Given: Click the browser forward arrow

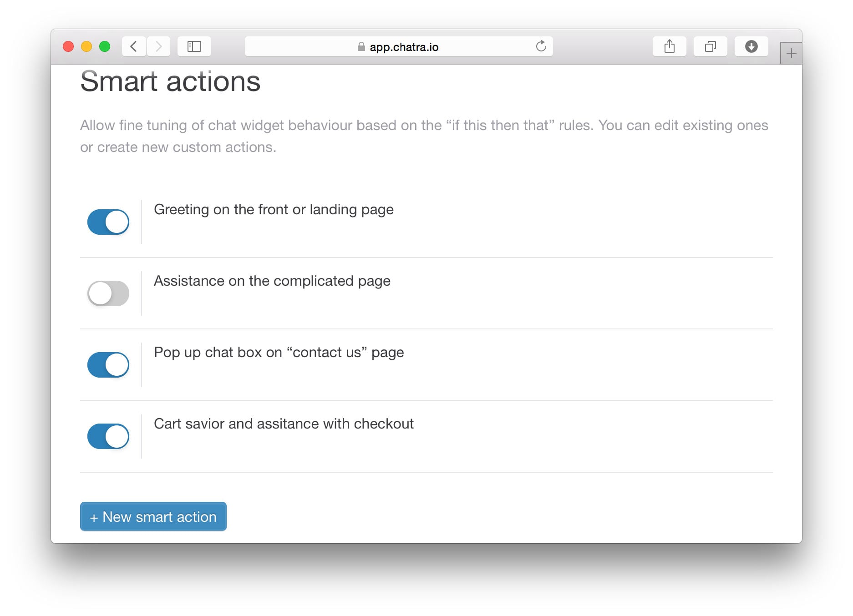Looking at the screenshot, I should click(158, 46).
